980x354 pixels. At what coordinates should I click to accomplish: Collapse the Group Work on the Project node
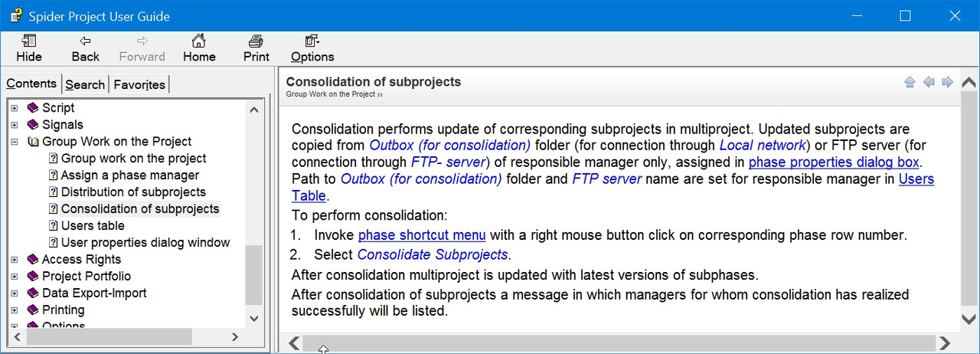pyautogui.click(x=14, y=142)
